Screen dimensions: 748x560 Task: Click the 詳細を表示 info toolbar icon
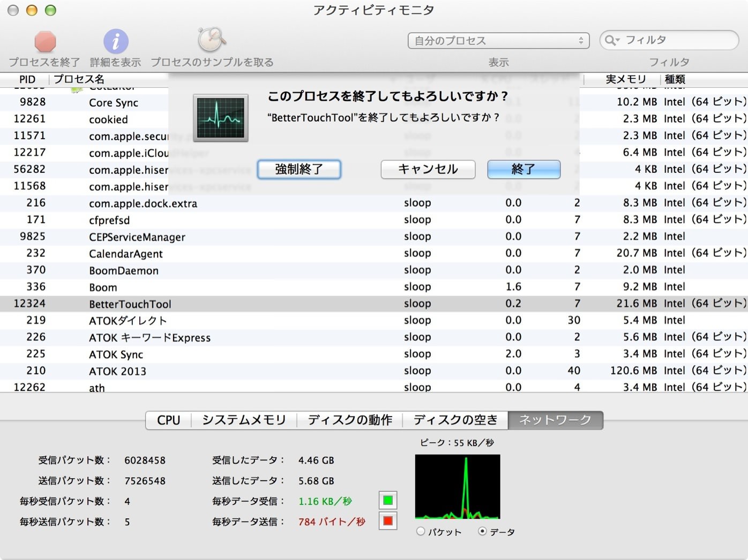point(116,41)
